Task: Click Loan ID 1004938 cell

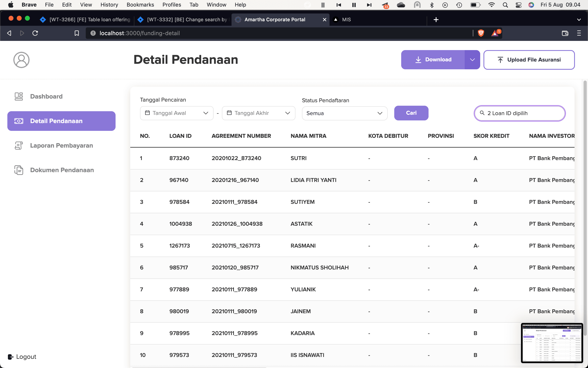Action: click(x=180, y=224)
